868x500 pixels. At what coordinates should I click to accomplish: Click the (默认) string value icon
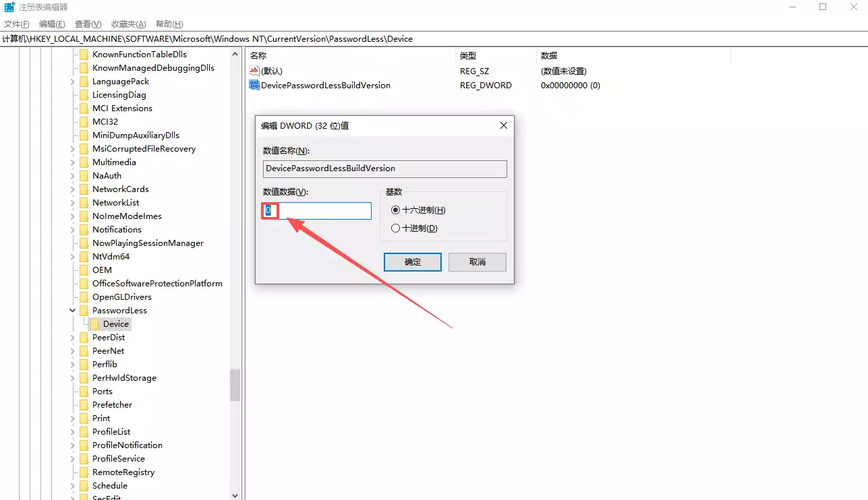[254, 71]
